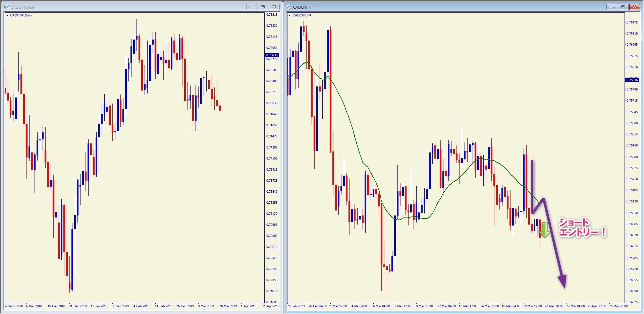Screen dimensions: 644x314
Task: Click the chart icon in CADCHF,H4 title bar
Action: point(289,7)
